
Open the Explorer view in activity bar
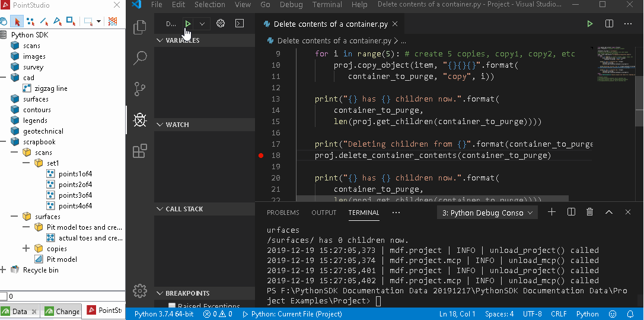[x=140, y=27]
